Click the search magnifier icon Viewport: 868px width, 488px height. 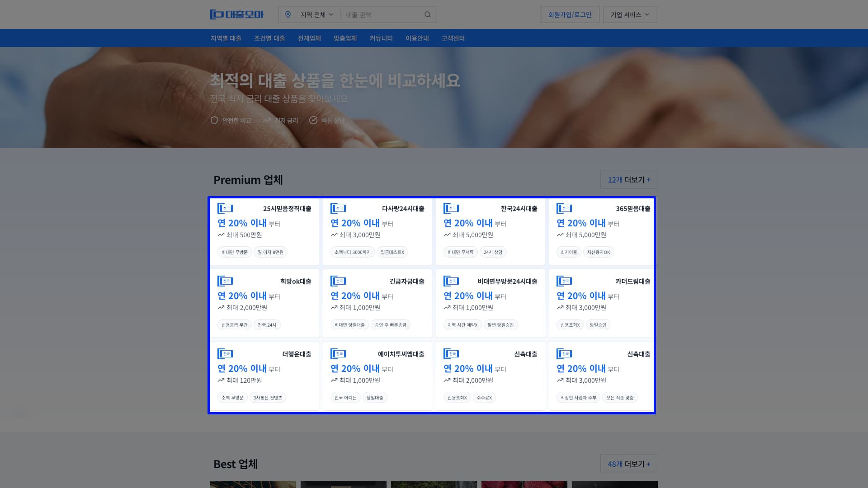tap(427, 14)
